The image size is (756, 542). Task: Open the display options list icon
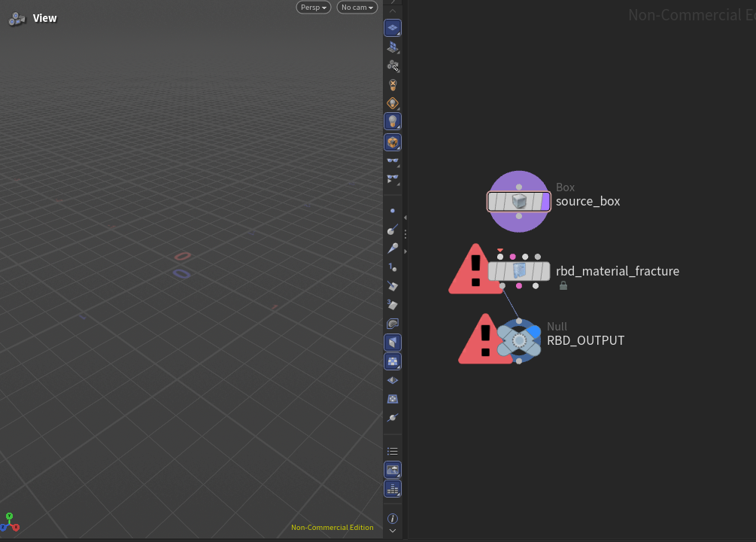click(393, 451)
